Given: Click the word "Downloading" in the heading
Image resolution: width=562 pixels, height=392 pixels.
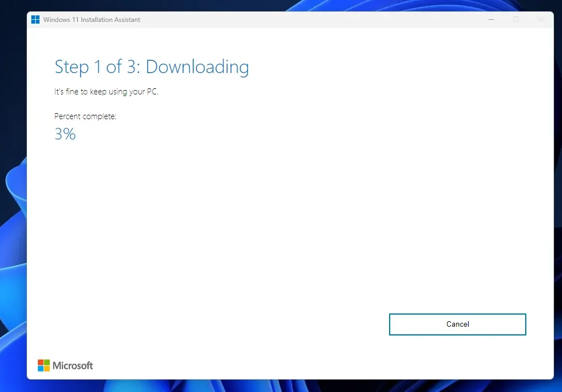Looking at the screenshot, I should 197,67.
